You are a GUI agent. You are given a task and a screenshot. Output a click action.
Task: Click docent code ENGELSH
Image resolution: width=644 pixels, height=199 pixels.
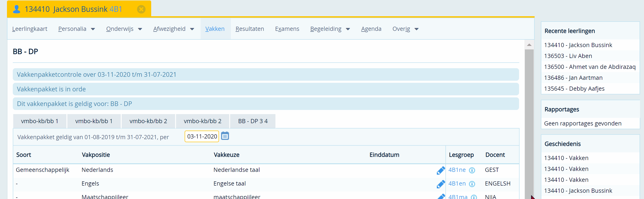click(497, 184)
